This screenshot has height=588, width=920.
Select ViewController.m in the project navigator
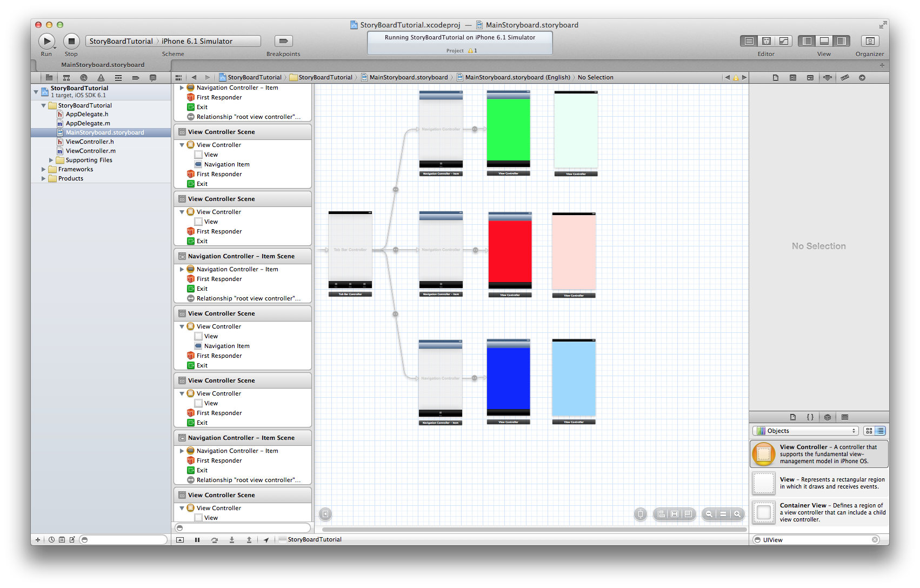[90, 151]
